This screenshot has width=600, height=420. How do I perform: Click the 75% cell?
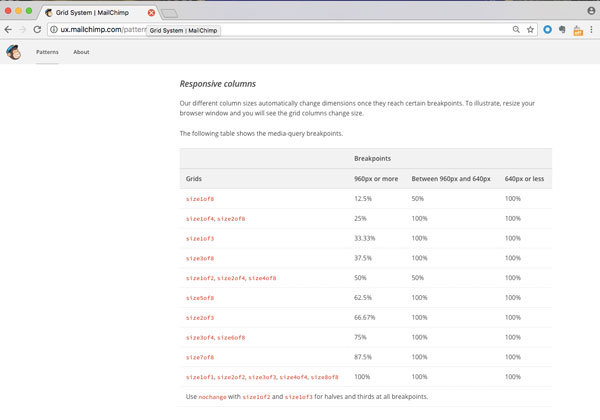pyautogui.click(x=360, y=337)
